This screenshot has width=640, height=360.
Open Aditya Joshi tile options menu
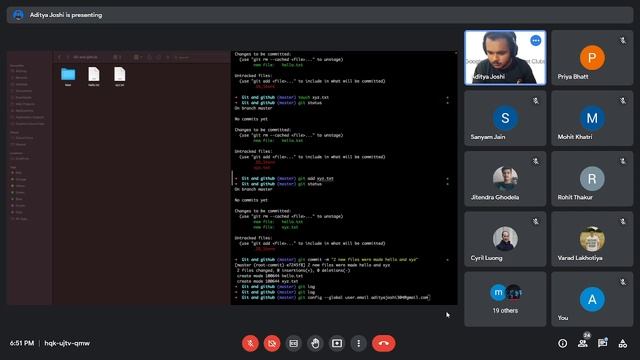click(x=536, y=40)
